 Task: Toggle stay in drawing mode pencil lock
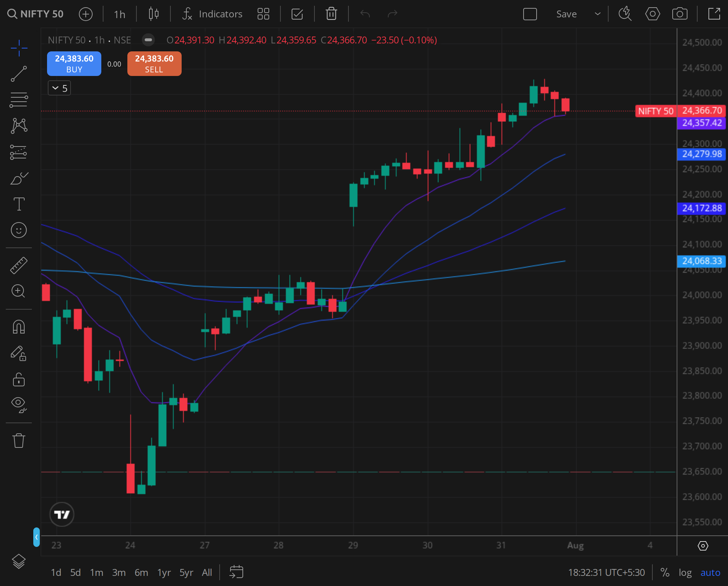(19, 353)
